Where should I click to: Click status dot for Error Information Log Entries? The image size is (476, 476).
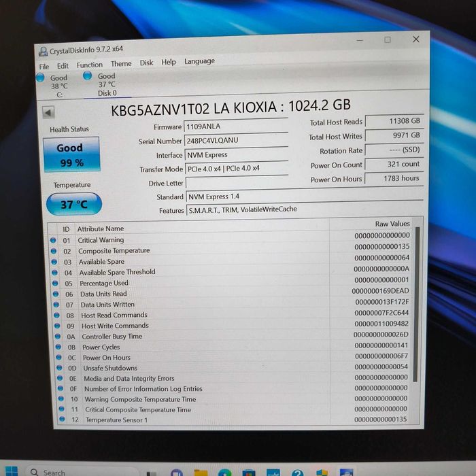point(61,388)
